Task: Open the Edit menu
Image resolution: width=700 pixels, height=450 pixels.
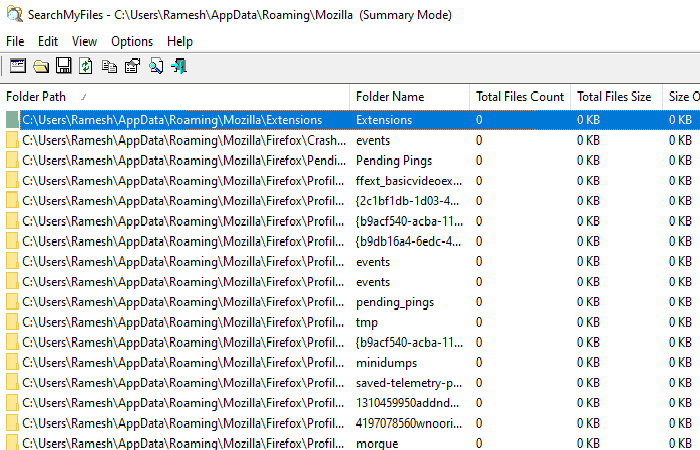Action: tap(48, 42)
